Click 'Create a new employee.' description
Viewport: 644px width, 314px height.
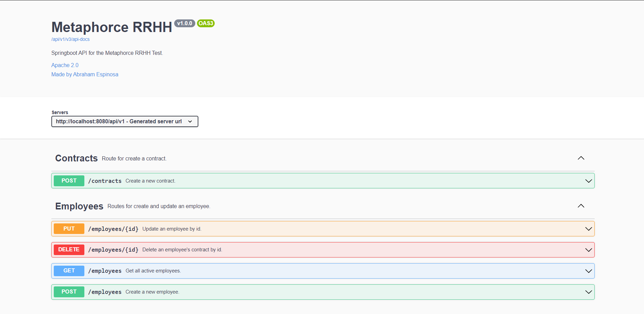(x=152, y=292)
